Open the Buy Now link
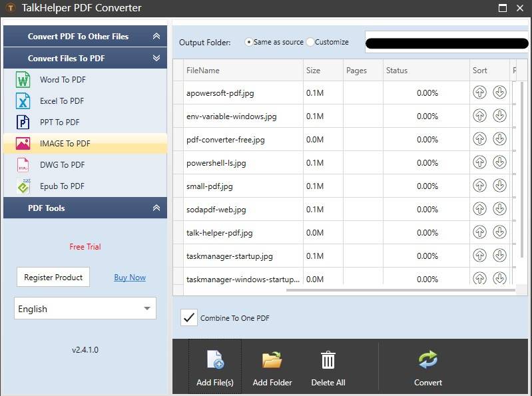Viewport: 532px width, 396px height. point(130,278)
